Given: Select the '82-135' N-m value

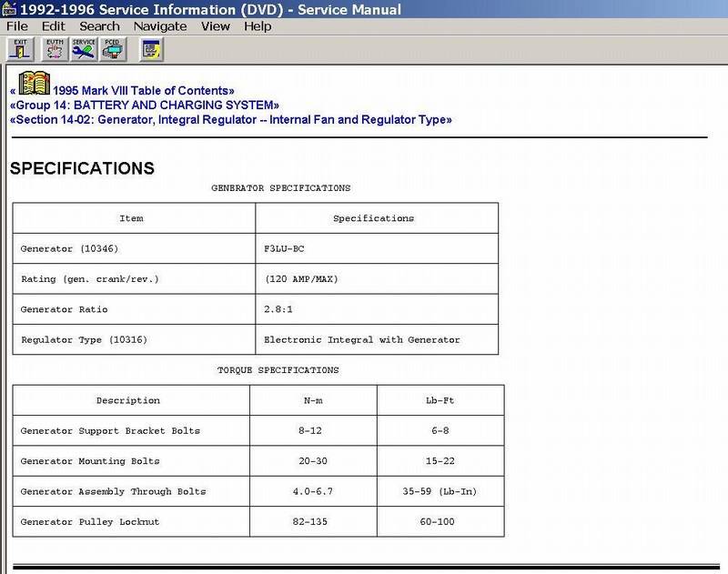Looking at the screenshot, I should click(x=309, y=522).
